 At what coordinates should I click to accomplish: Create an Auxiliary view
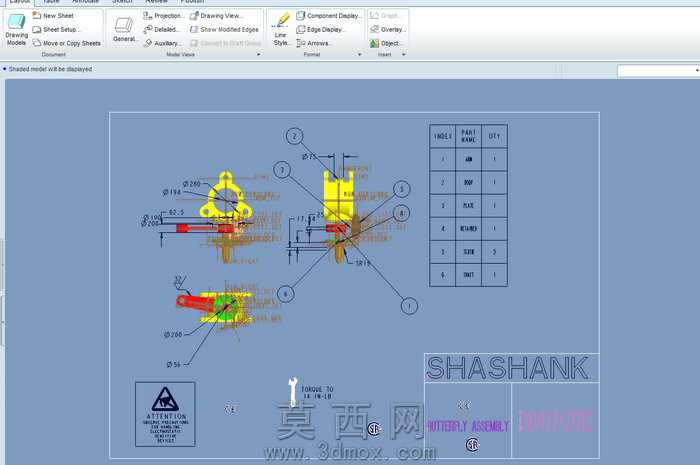tap(162, 43)
